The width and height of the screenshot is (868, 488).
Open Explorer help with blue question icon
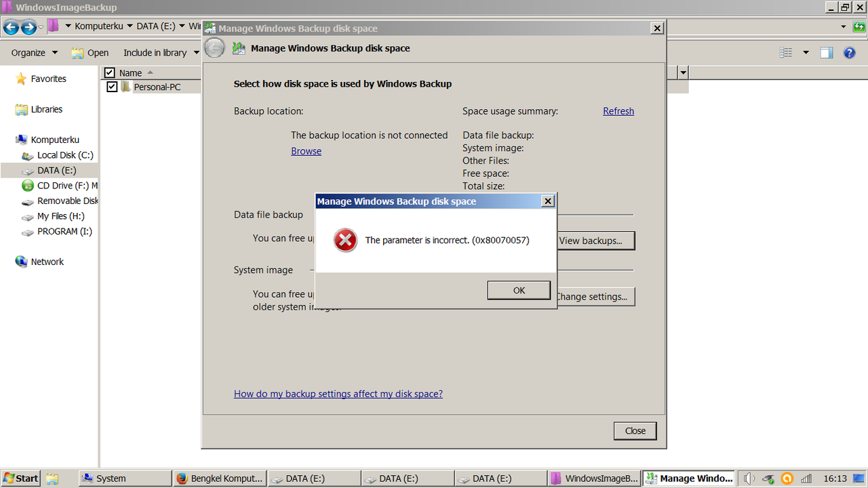click(849, 53)
